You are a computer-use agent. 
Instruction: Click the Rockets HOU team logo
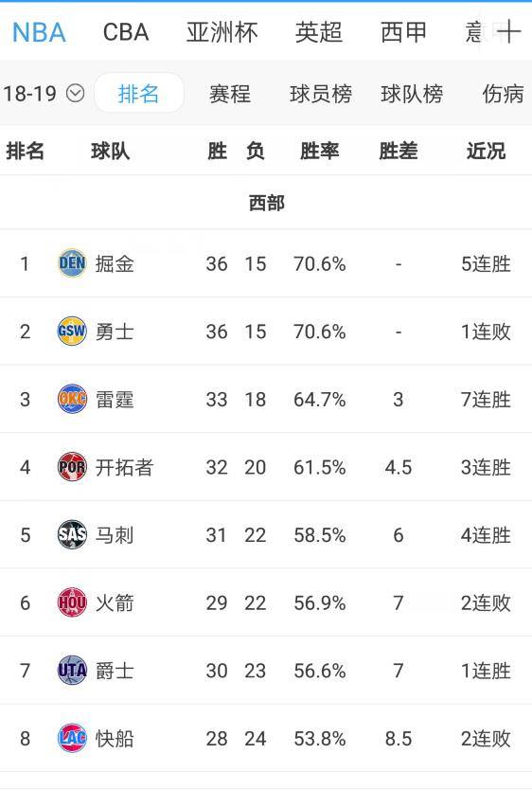pos(72,602)
